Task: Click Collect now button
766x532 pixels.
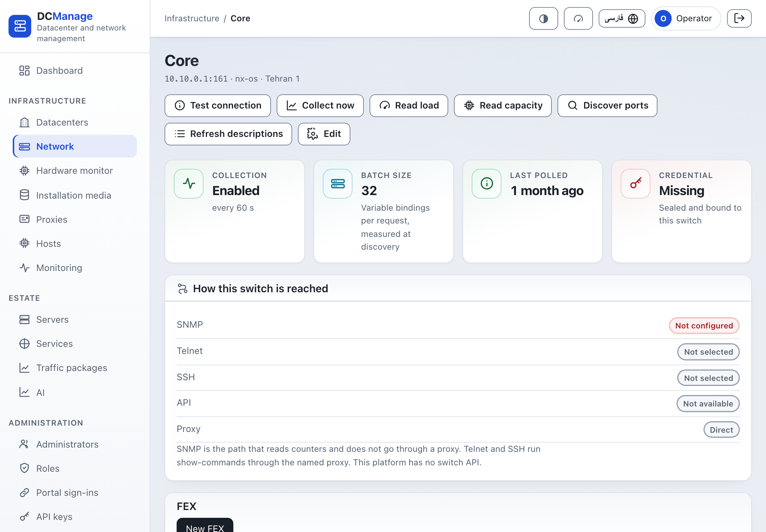Action: coord(320,106)
